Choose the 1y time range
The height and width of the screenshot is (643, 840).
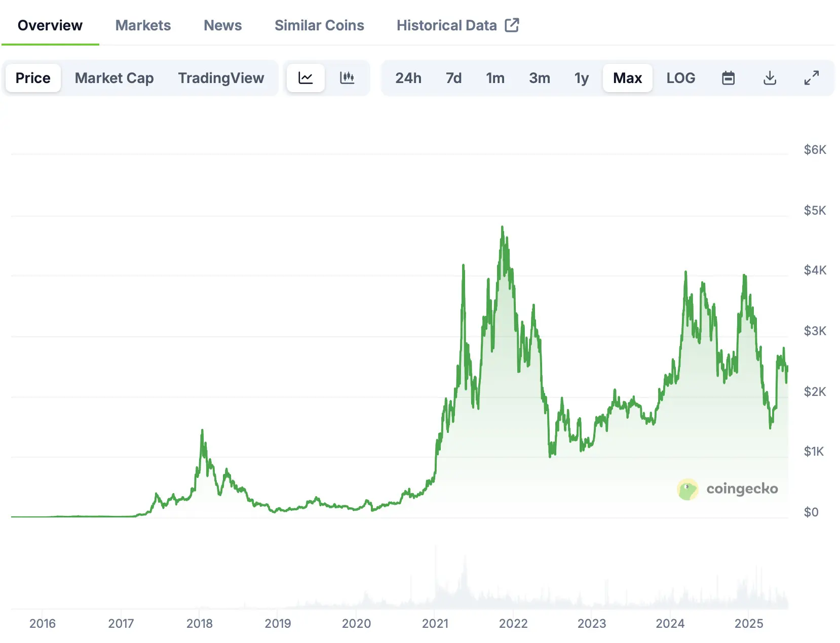pos(581,78)
